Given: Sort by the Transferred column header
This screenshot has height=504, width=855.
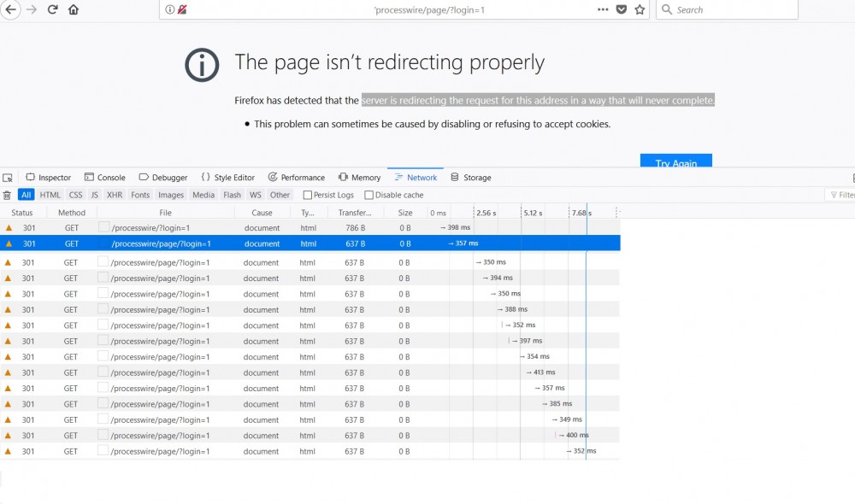Looking at the screenshot, I should click(x=355, y=213).
